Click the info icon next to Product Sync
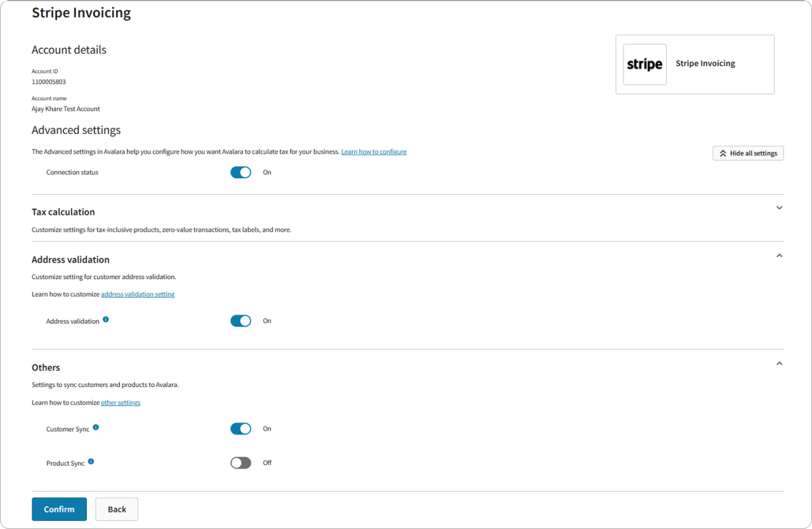The width and height of the screenshot is (812, 529). [91, 462]
